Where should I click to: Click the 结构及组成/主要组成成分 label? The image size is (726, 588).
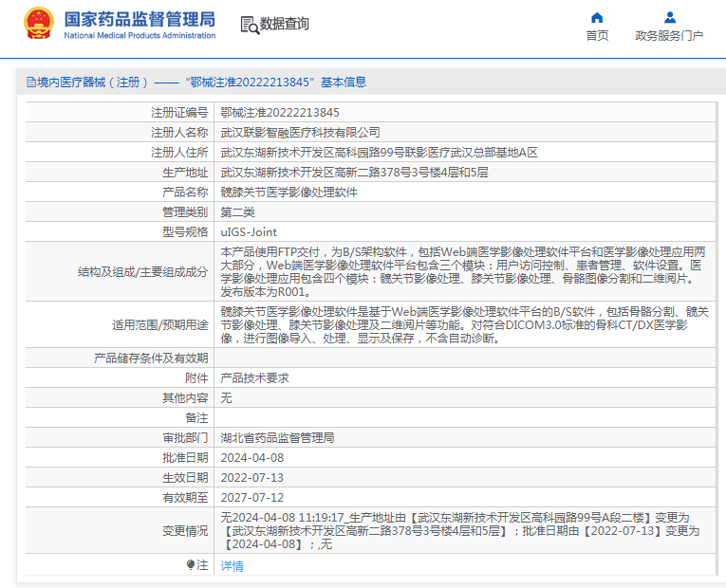[x=143, y=271]
